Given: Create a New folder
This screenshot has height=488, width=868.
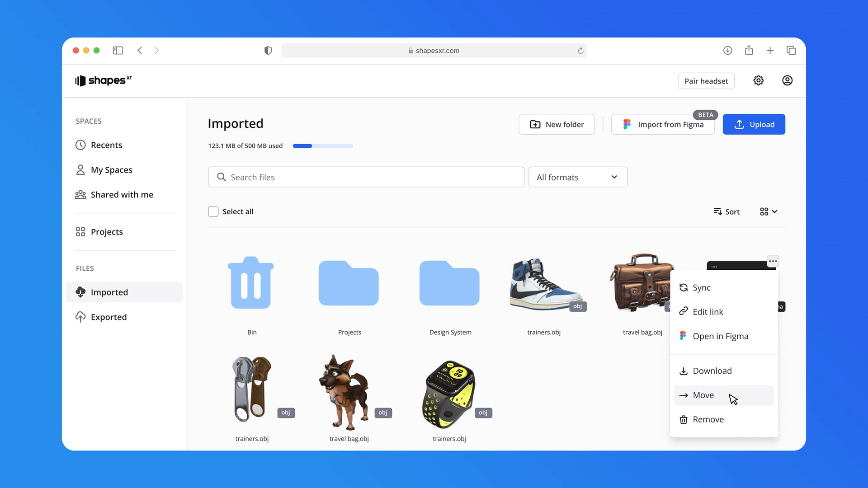Looking at the screenshot, I should point(557,124).
